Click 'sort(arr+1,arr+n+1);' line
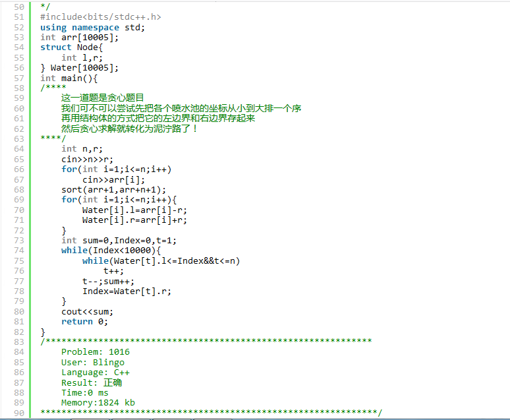 (113, 190)
